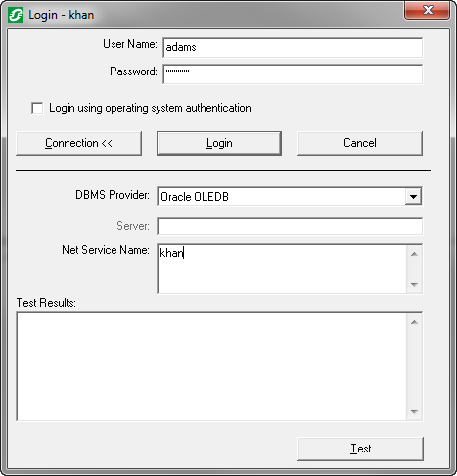Enable operating system authentication checkbox
The image size is (457, 476).
[x=37, y=108]
